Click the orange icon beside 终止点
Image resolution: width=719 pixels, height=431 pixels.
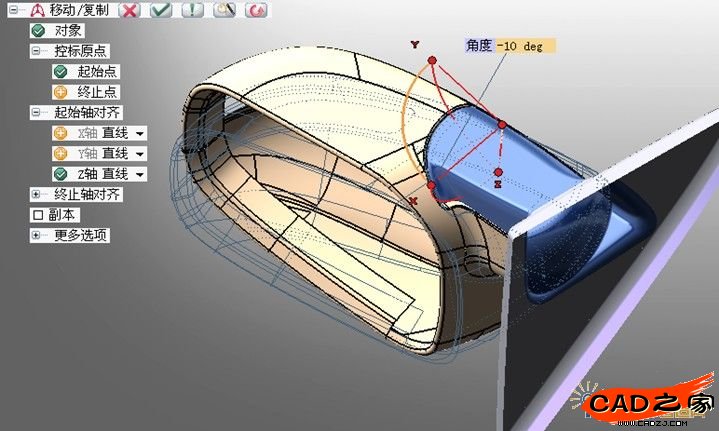click(60, 92)
